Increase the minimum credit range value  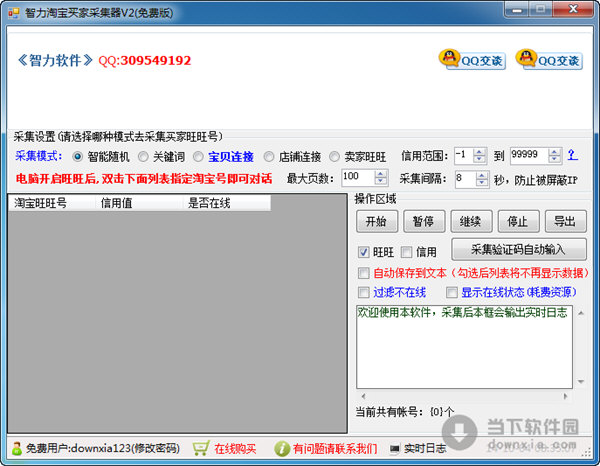click(x=479, y=152)
